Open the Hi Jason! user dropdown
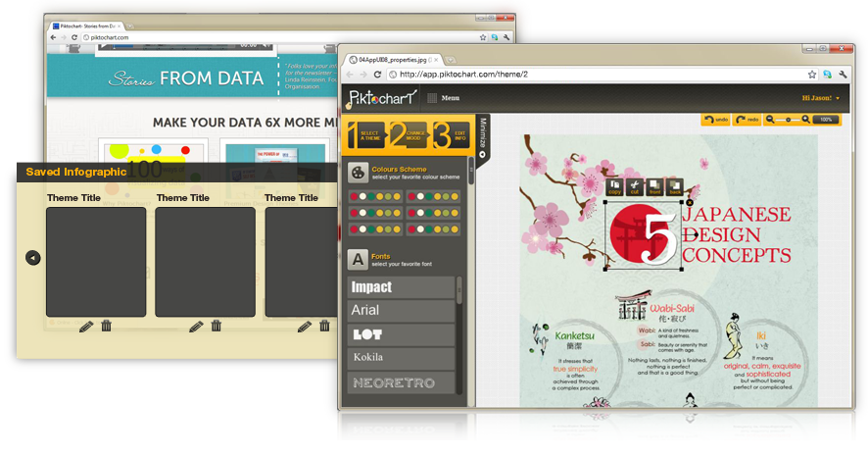The image size is (868, 457). pos(820,98)
